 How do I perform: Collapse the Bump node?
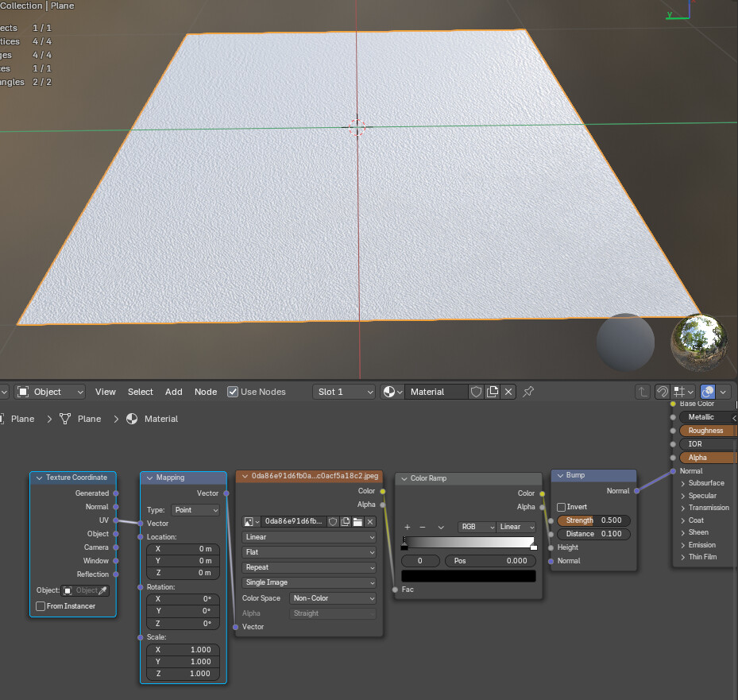pyautogui.click(x=560, y=476)
